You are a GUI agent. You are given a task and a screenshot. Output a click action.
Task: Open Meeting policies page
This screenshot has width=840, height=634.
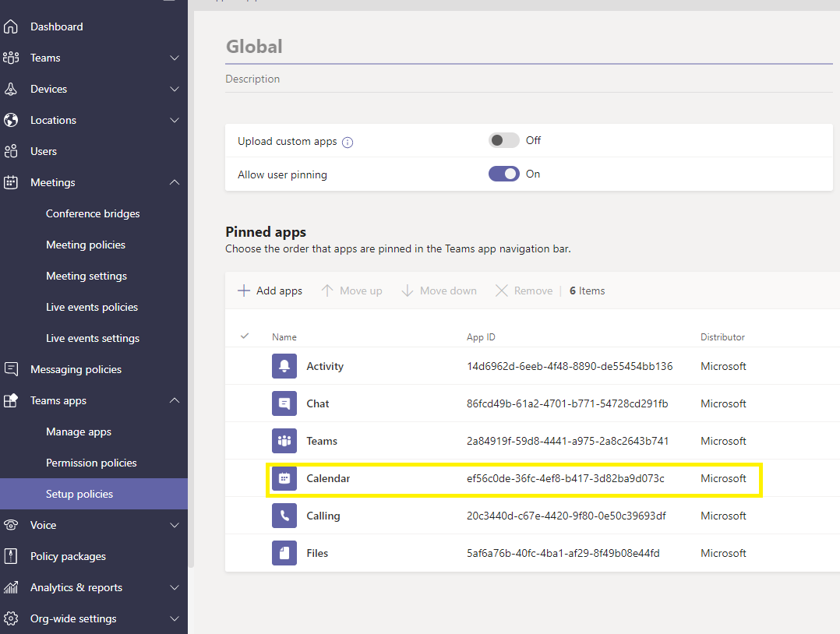click(x=86, y=245)
